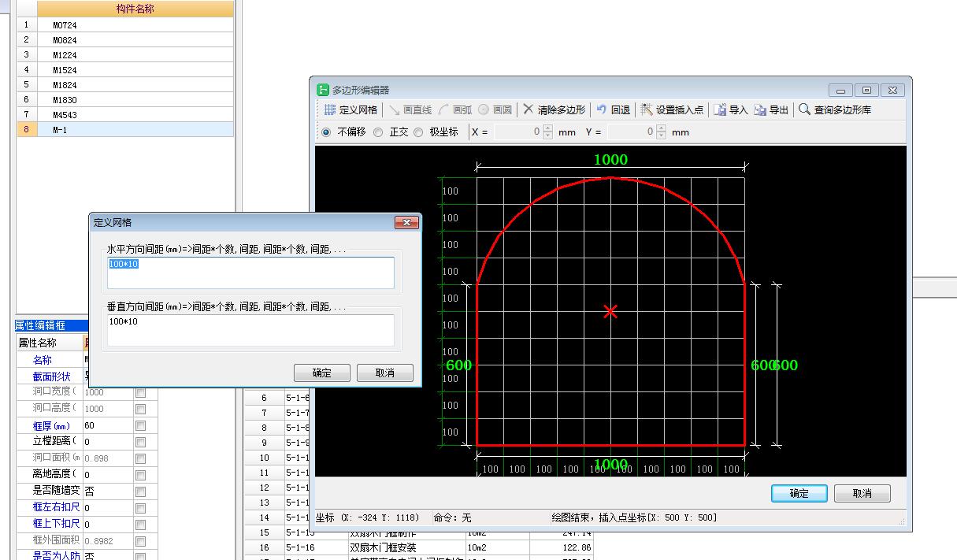The width and height of the screenshot is (957, 560).
Task: Click the red insertion point cross in canvas
Action: click(610, 312)
